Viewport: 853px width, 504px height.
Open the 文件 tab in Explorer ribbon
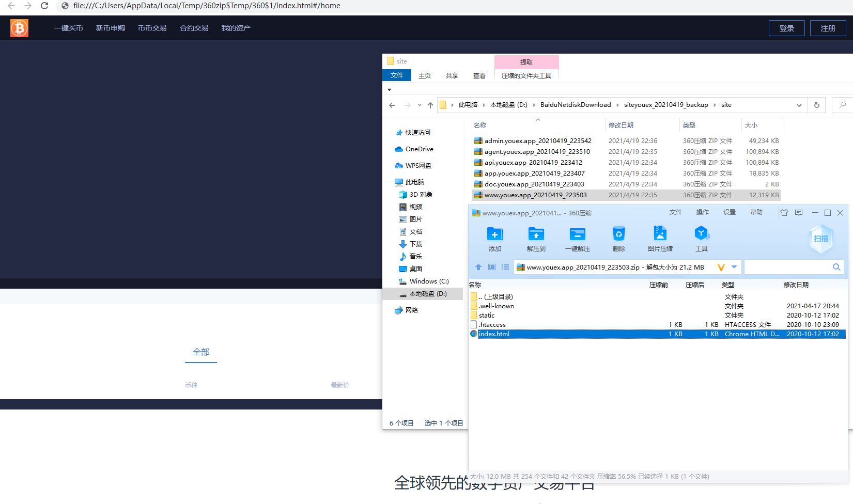coord(397,75)
